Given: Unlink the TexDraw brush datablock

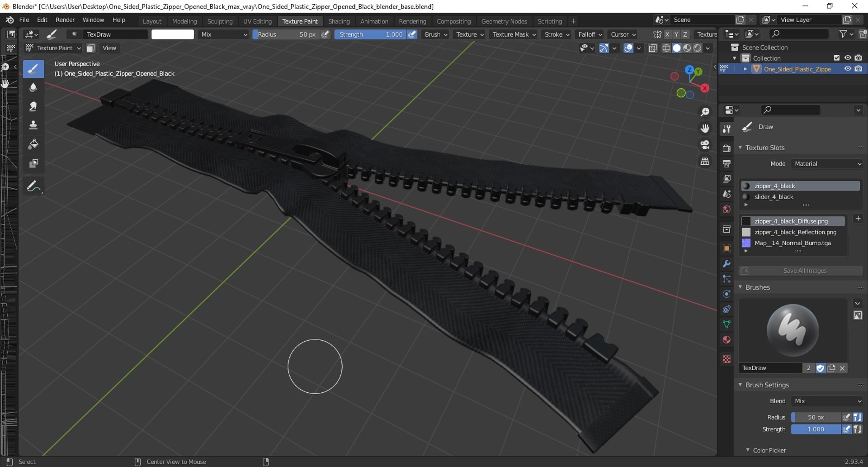Looking at the screenshot, I should 842,368.
